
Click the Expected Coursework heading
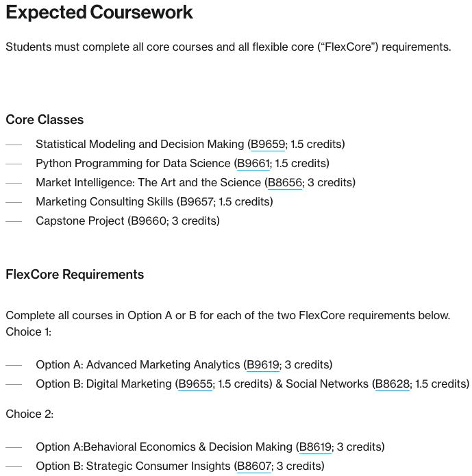(99, 12)
